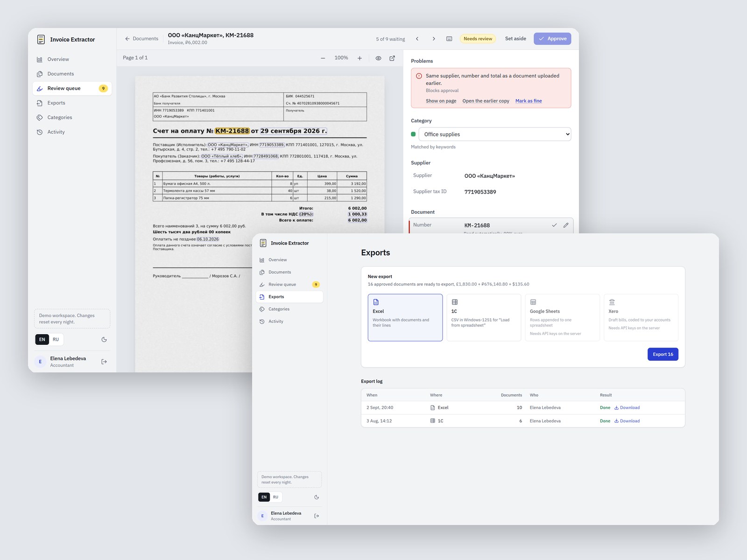Image resolution: width=747 pixels, height=560 pixels.
Task: Select the Excel export format card
Action: pyautogui.click(x=405, y=317)
